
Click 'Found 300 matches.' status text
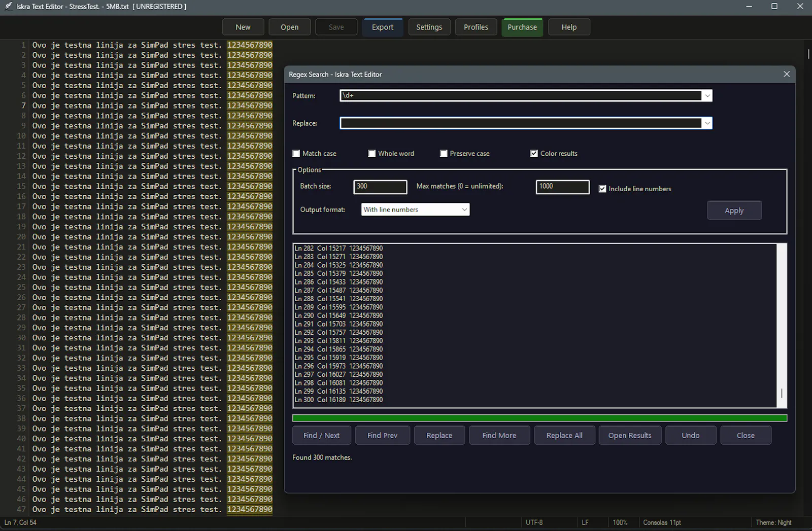click(x=322, y=457)
